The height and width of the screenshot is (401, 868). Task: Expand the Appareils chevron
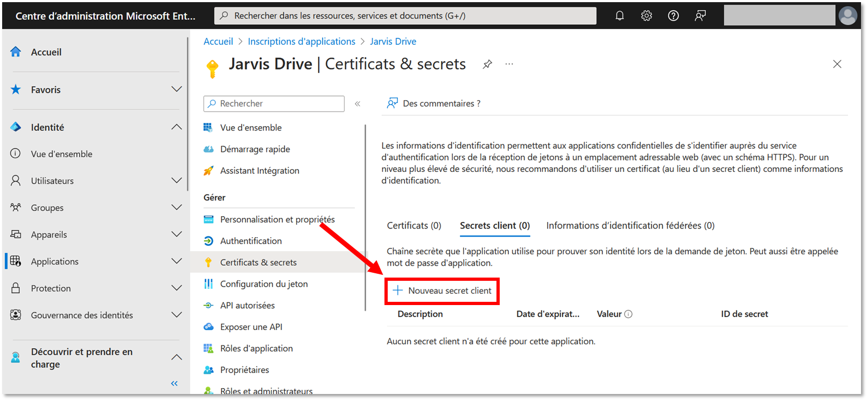[x=177, y=234]
